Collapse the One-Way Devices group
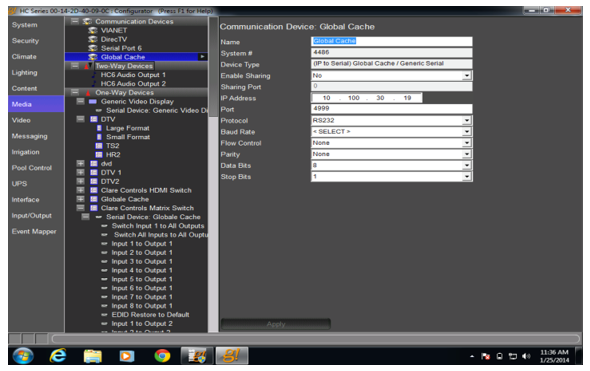Screen dimensions: 590x371 click(75, 92)
